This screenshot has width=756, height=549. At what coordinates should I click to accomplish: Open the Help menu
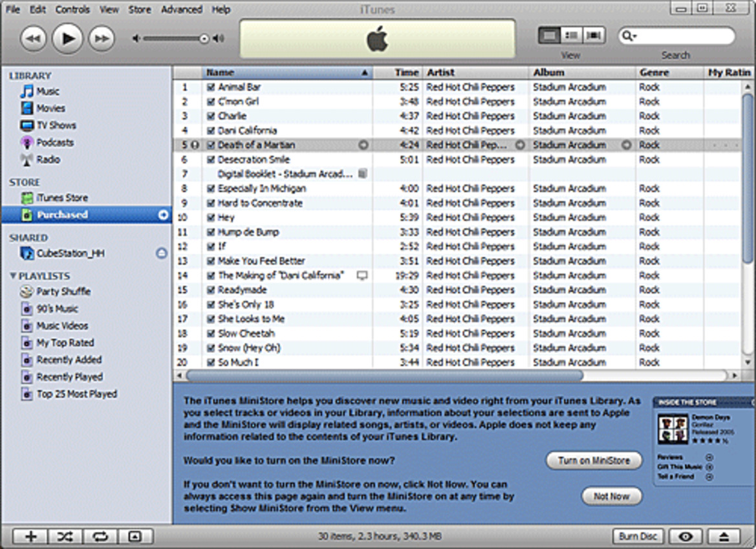coord(221,10)
